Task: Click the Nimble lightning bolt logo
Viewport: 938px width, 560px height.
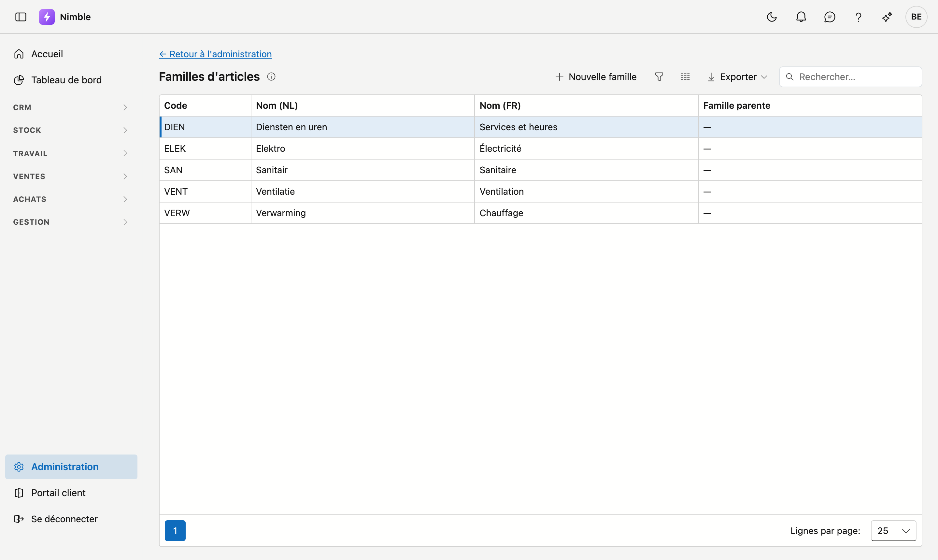Action: click(47, 17)
